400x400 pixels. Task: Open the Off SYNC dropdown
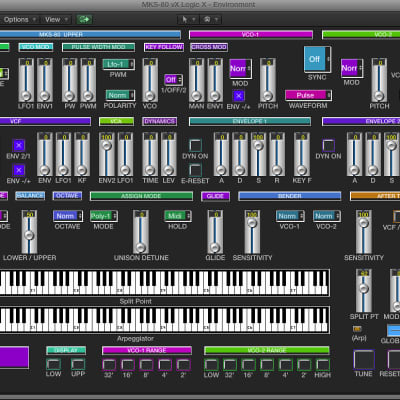[x=317, y=59]
